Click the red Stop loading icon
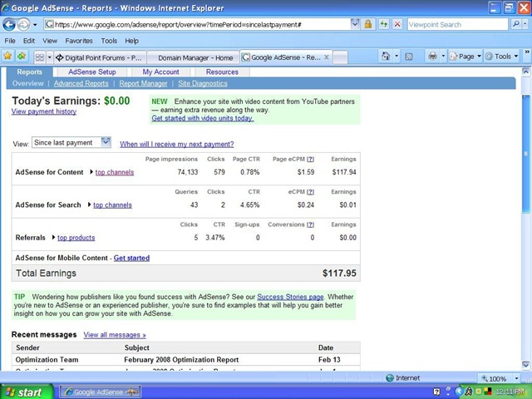The image size is (532, 399). pyautogui.click(x=397, y=24)
